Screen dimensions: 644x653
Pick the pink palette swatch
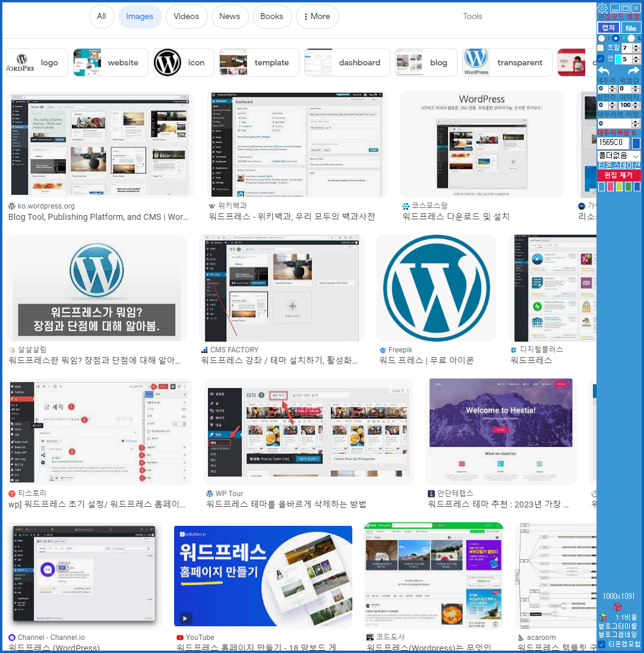click(610, 187)
